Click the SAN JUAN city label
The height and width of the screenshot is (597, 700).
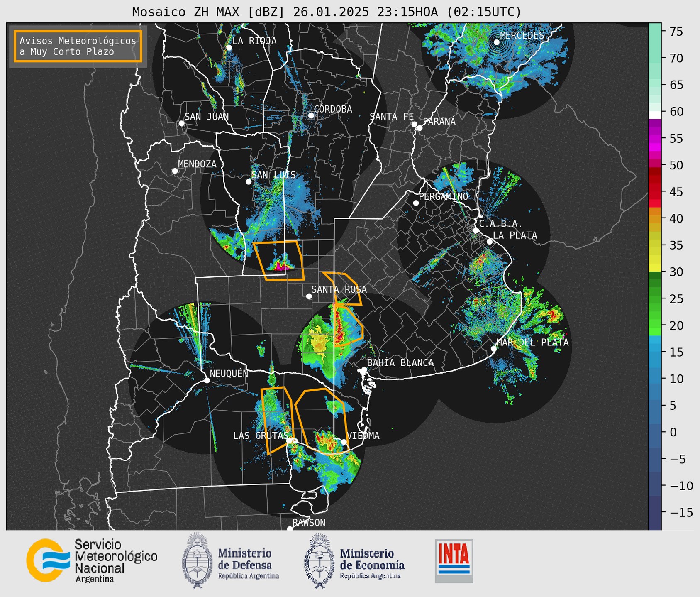(x=207, y=117)
